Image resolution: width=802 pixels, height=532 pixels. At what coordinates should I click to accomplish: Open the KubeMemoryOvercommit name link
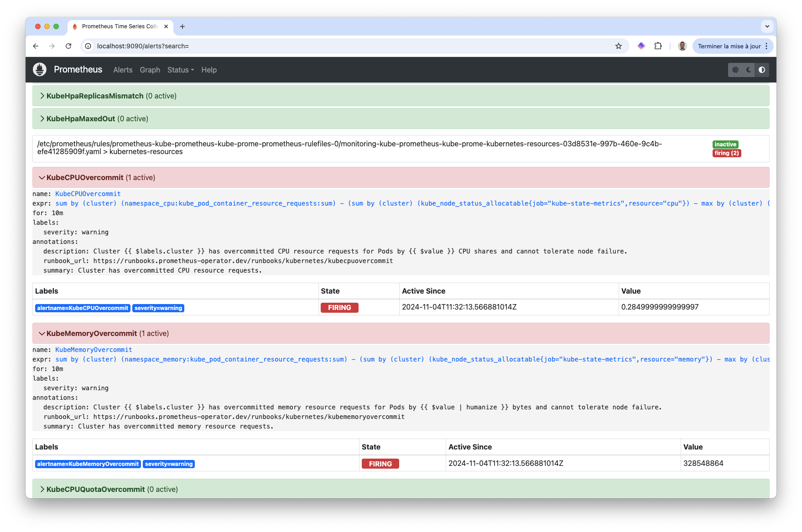click(x=94, y=350)
